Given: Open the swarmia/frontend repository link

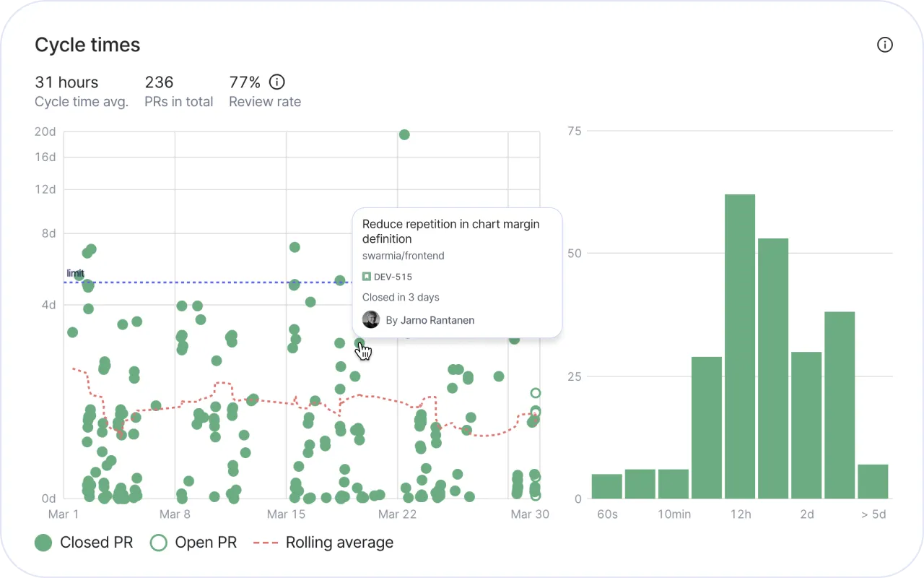Looking at the screenshot, I should tap(404, 256).
